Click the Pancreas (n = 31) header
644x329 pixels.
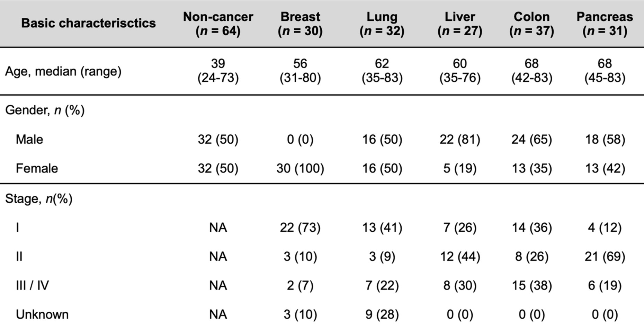click(605, 24)
